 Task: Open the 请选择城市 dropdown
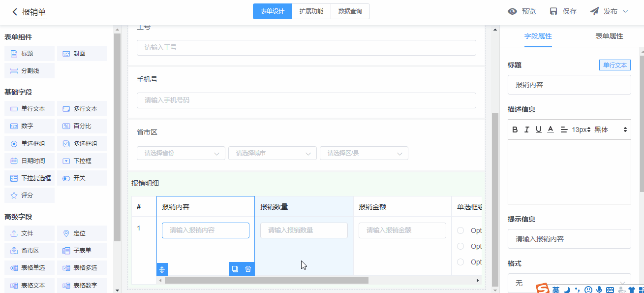pyautogui.click(x=272, y=153)
